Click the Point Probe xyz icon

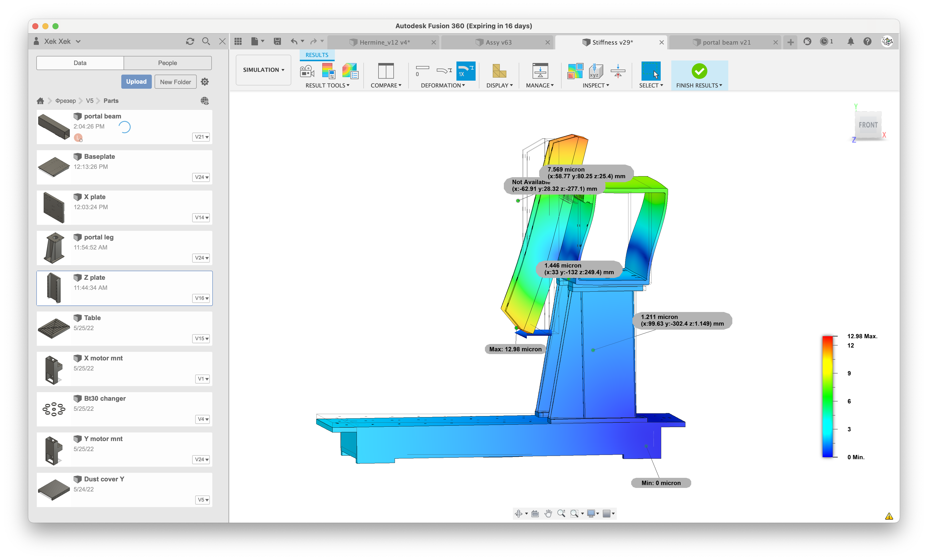[x=596, y=71]
